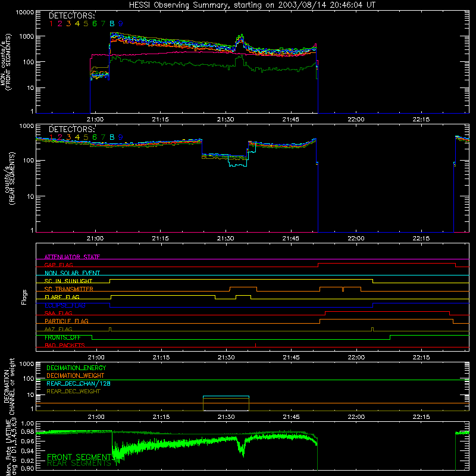Click '10000' y-axis tick in front panel
The height and width of the screenshot is (476, 476).
25,12
